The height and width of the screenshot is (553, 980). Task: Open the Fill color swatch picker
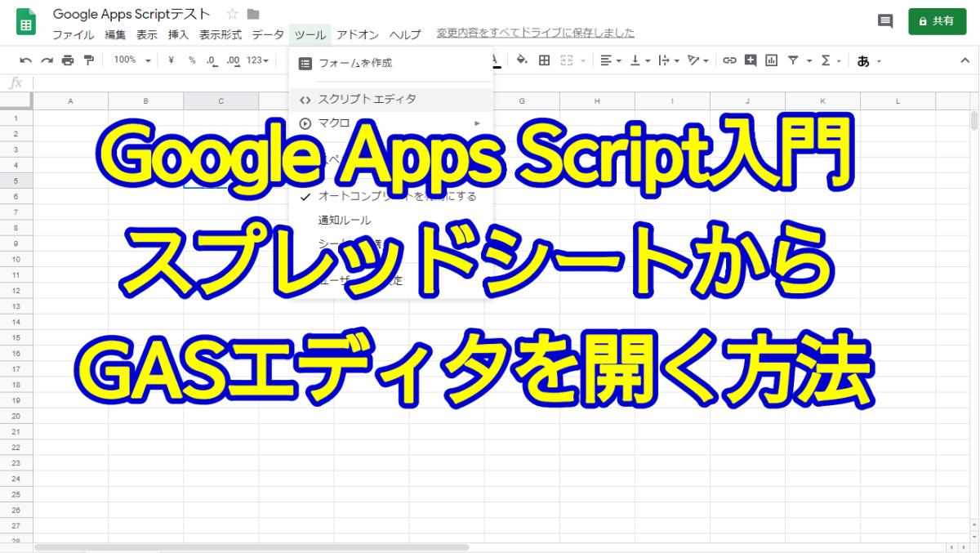521,60
